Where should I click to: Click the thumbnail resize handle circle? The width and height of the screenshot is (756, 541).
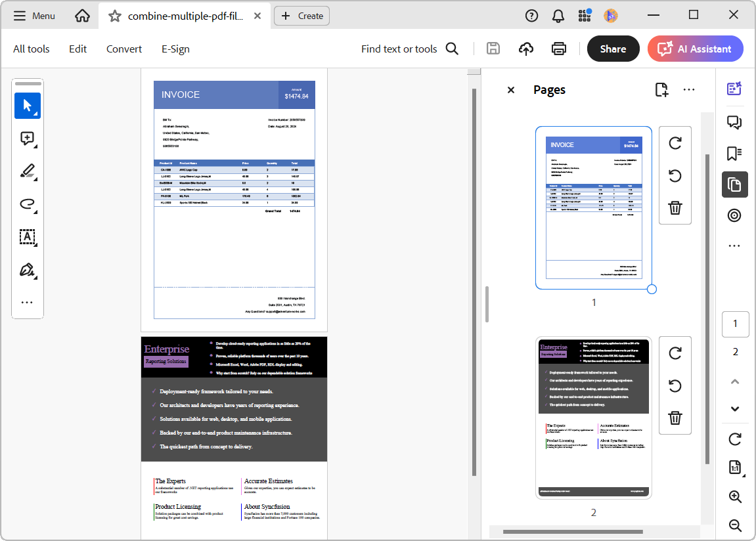(x=652, y=289)
